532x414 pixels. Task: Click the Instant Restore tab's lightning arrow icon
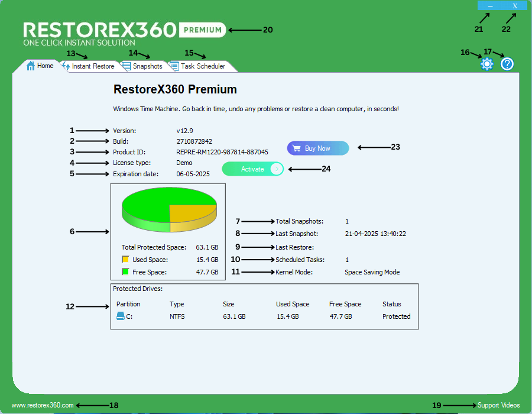tap(66, 66)
